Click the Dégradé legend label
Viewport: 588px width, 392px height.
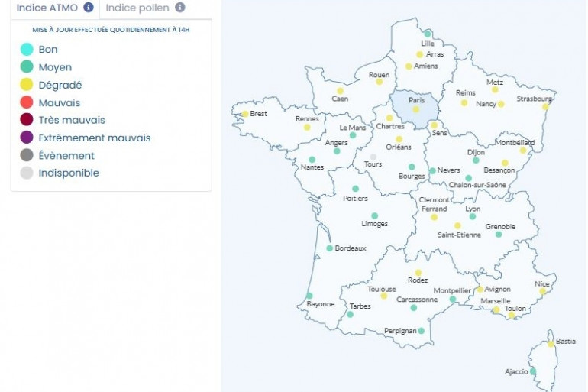click(60, 85)
